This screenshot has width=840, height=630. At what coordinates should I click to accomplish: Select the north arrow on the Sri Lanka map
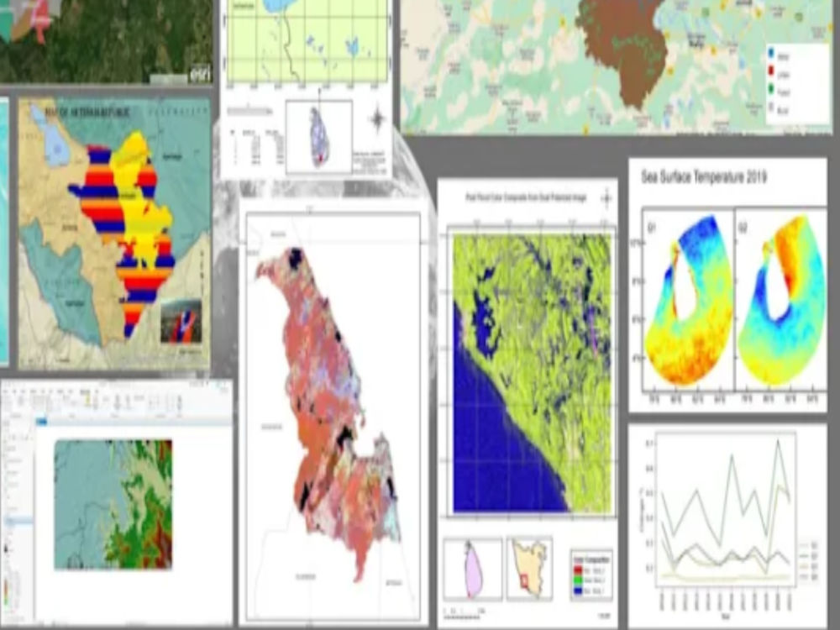click(376, 118)
